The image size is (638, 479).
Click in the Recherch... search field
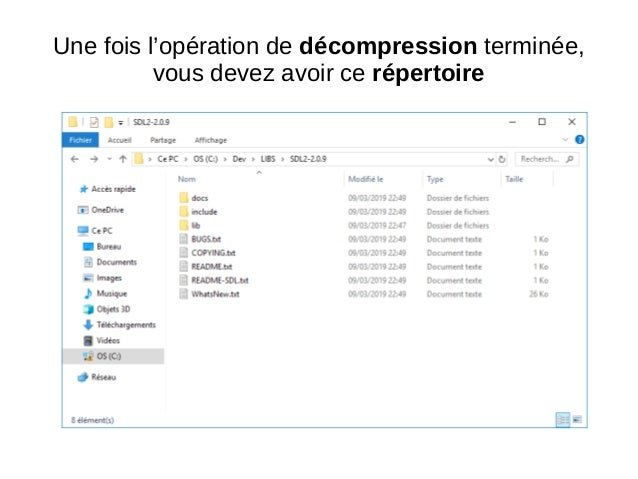click(x=547, y=159)
